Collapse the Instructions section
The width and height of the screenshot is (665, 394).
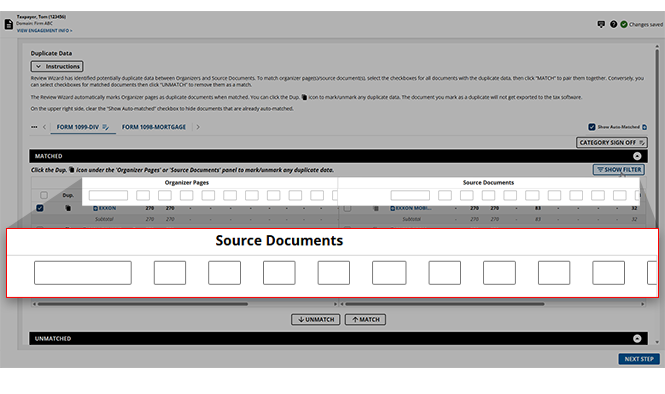click(57, 66)
